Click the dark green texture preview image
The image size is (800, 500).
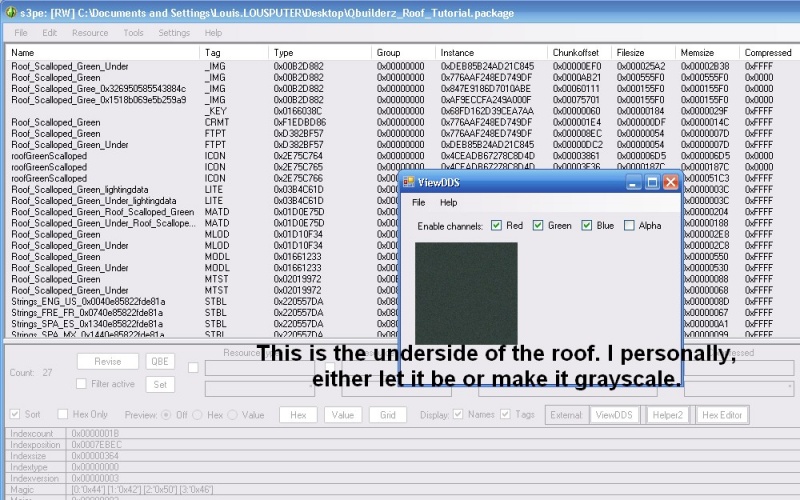tap(466, 292)
